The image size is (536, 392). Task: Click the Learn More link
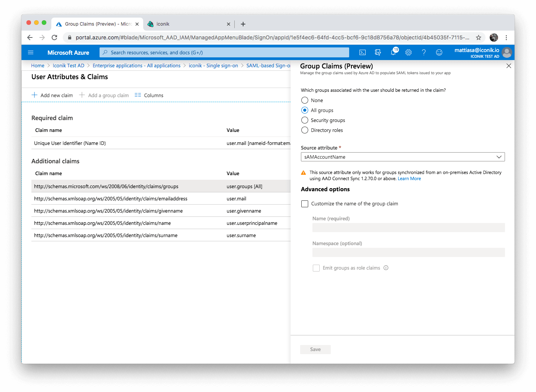tap(409, 179)
